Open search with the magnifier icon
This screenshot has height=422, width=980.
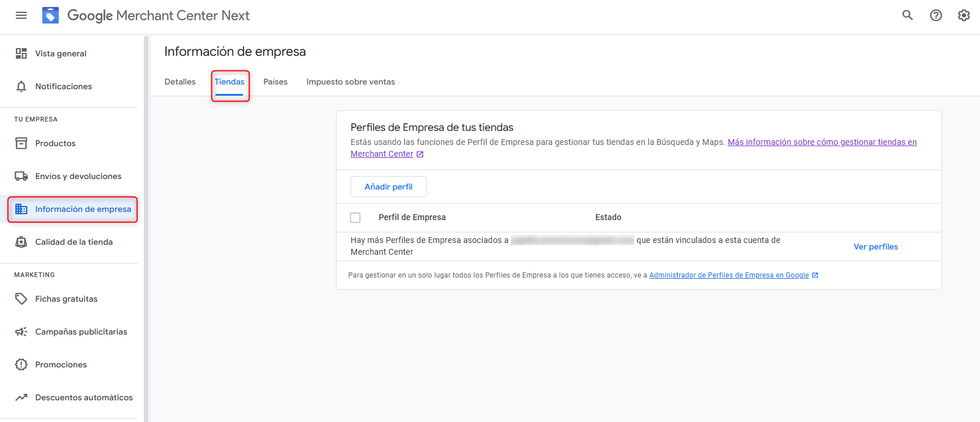[x=908, y=15]
